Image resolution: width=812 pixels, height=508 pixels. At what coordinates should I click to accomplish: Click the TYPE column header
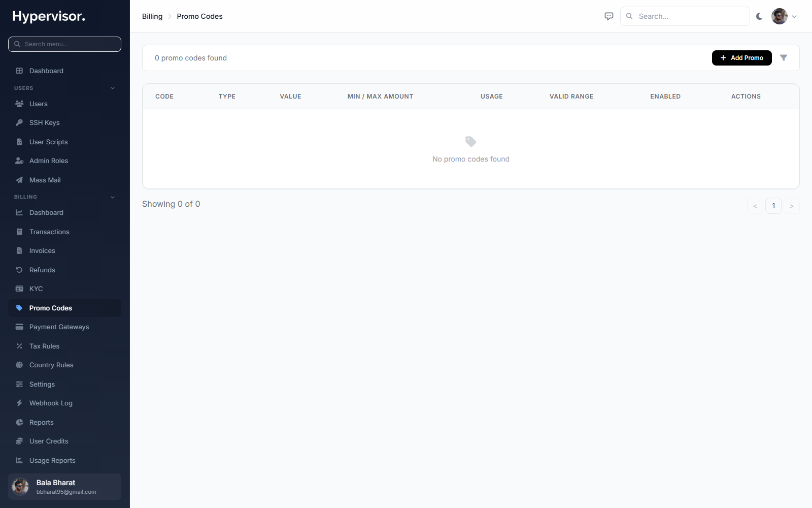227,97
